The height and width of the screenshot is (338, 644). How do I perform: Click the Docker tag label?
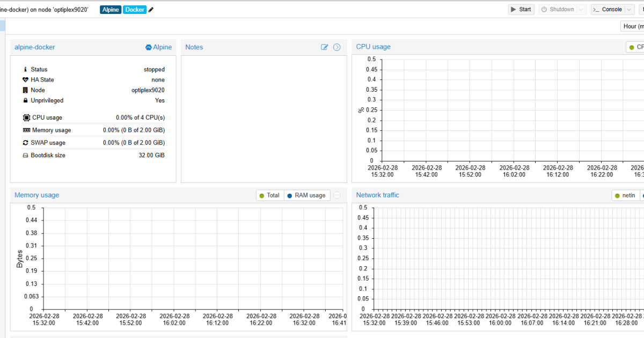click(135, 10)
